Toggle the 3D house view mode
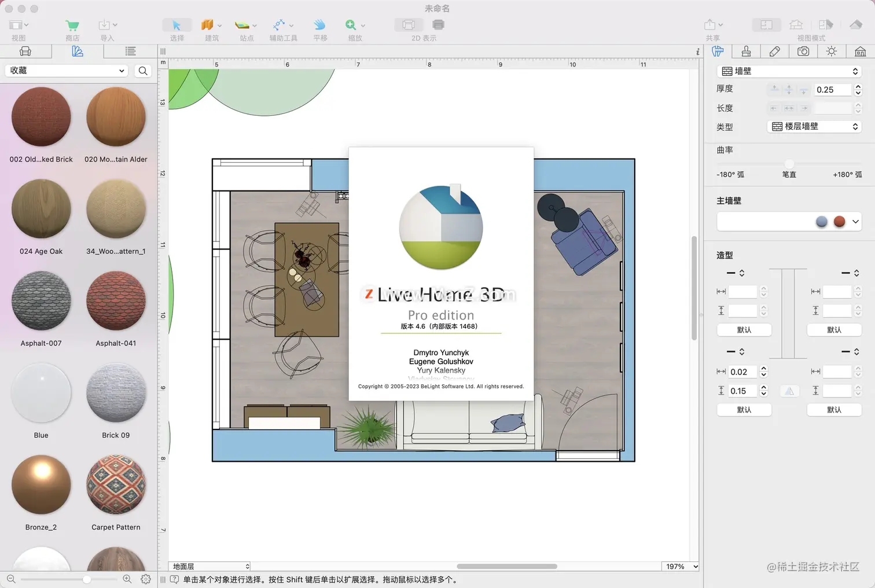 coord(796,25)
